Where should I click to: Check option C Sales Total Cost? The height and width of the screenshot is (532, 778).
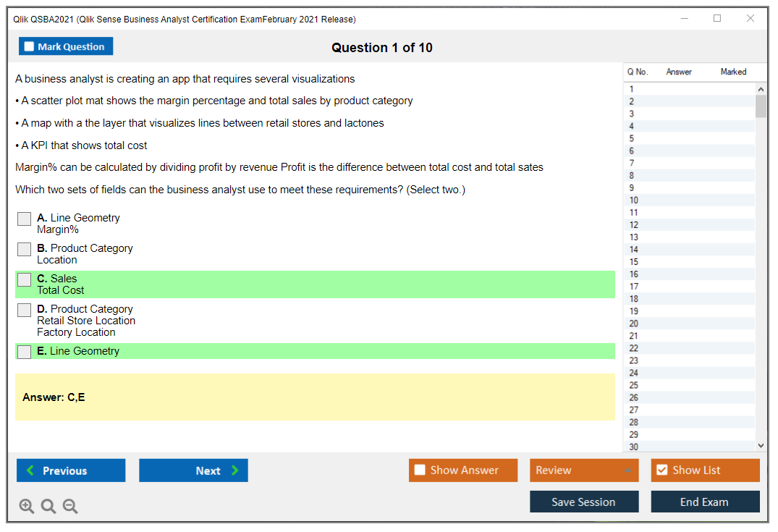pos(25,279)
